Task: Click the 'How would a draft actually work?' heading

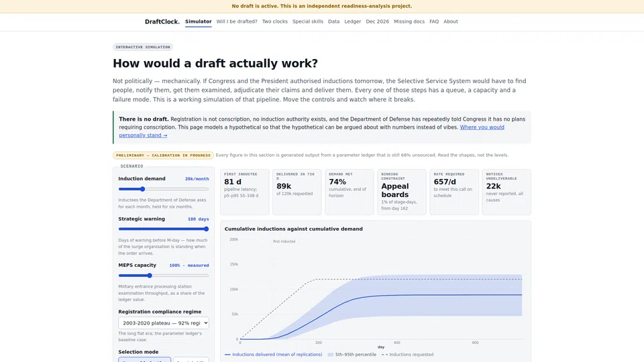Action: coord(215,63)
